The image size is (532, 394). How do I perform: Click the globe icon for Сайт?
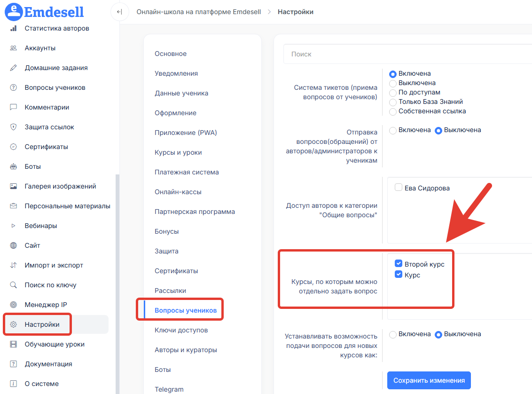(14, 245)
